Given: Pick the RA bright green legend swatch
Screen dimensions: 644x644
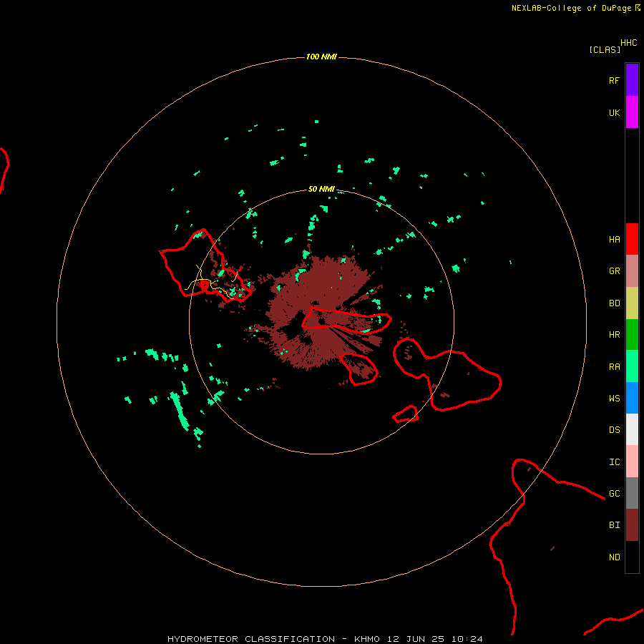Looking at the screenshot, I should coord(632,366).
